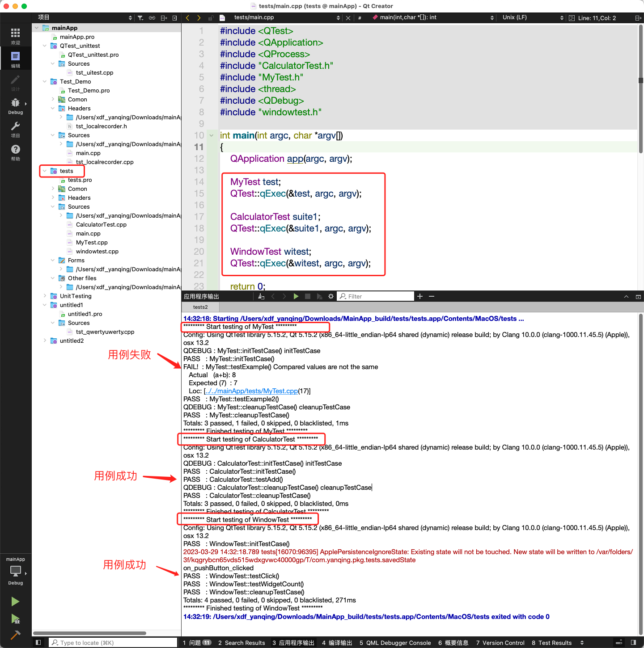Click the Filter field in output pane
Viewport: 644px width, 648px height.
click(376, 296)
